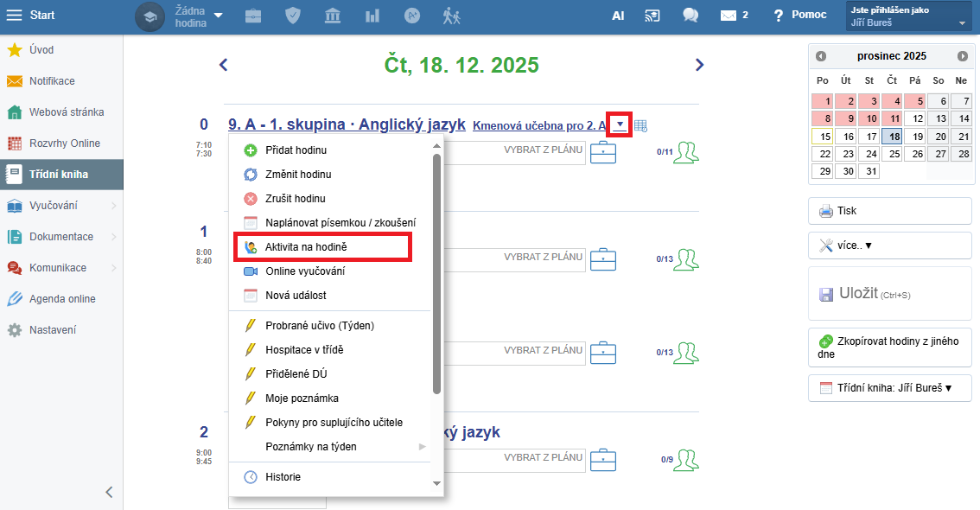
Task: Click the briefcase icon in top toolbar
Action: (x=253, y=16)
